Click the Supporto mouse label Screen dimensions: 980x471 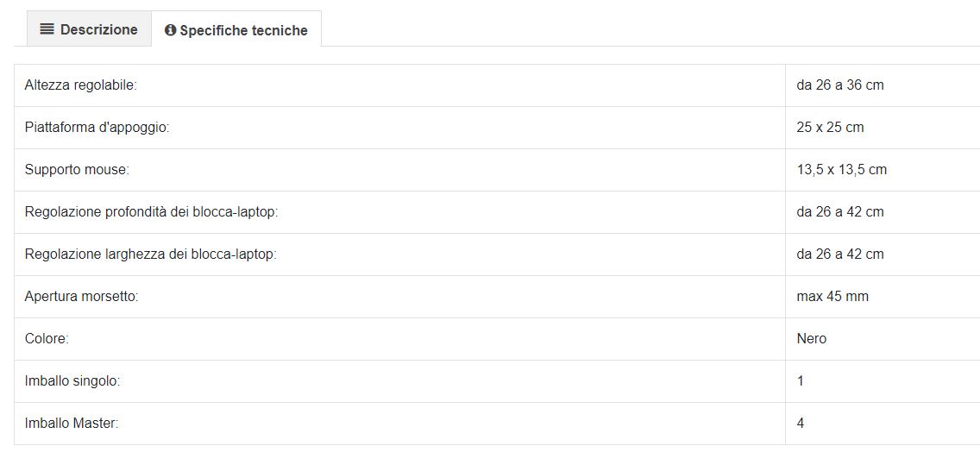coord(77,170)
